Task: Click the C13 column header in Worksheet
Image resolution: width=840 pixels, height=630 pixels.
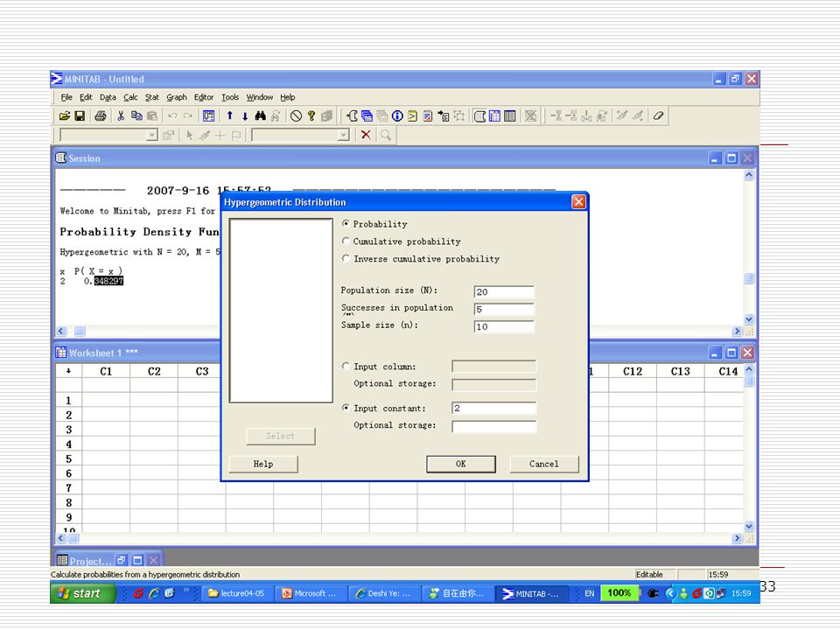Action: (681, 371)
